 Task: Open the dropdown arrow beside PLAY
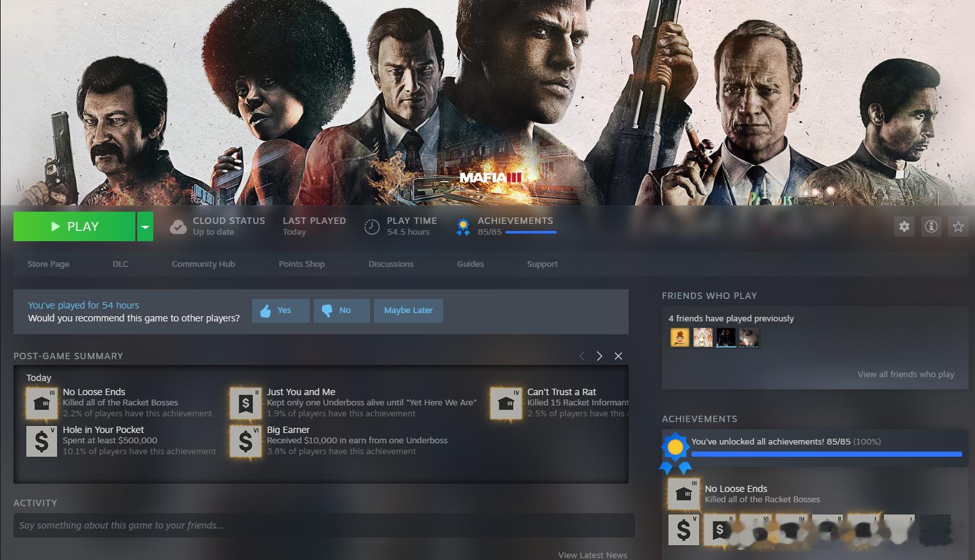146,226
